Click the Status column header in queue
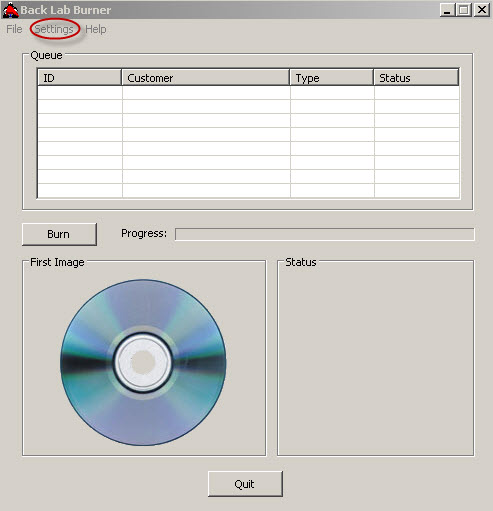Image resolution: width=493 pixels, height=511 pixels. click(x=416, y=78)
